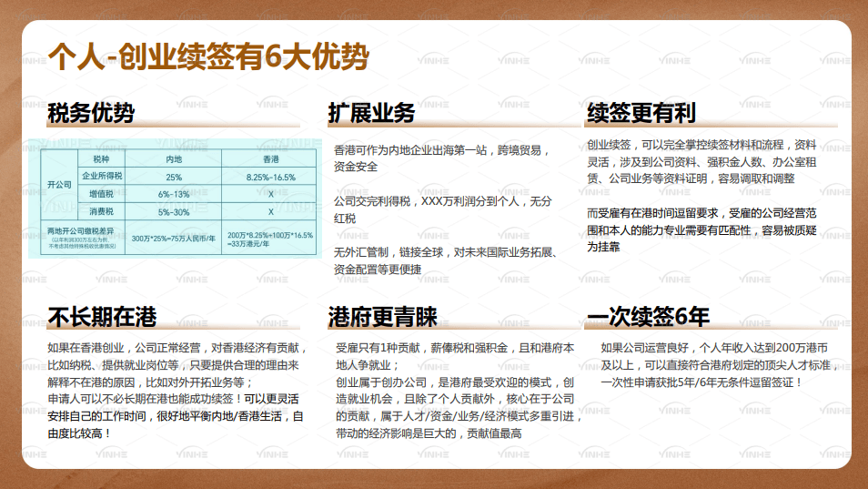Select the 港府更青睐 heading
The width and height of the screenshot is (868, 489).
click(x=382, y=317)
